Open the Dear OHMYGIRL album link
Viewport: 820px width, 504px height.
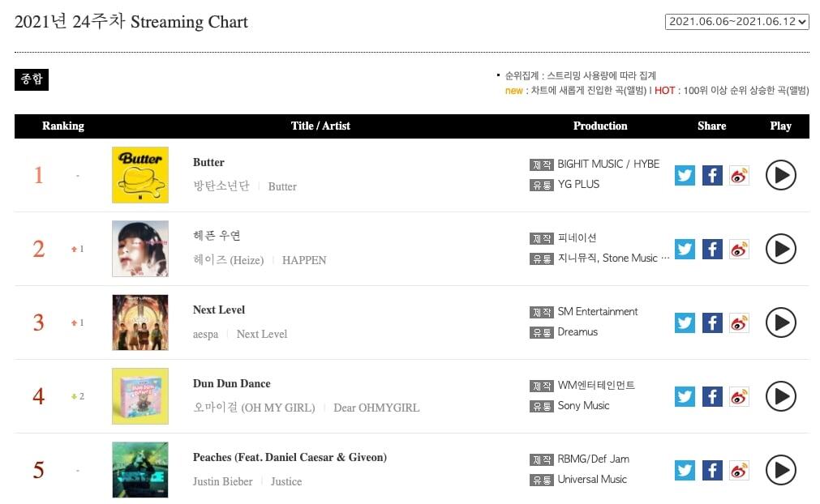coord(376,408)
